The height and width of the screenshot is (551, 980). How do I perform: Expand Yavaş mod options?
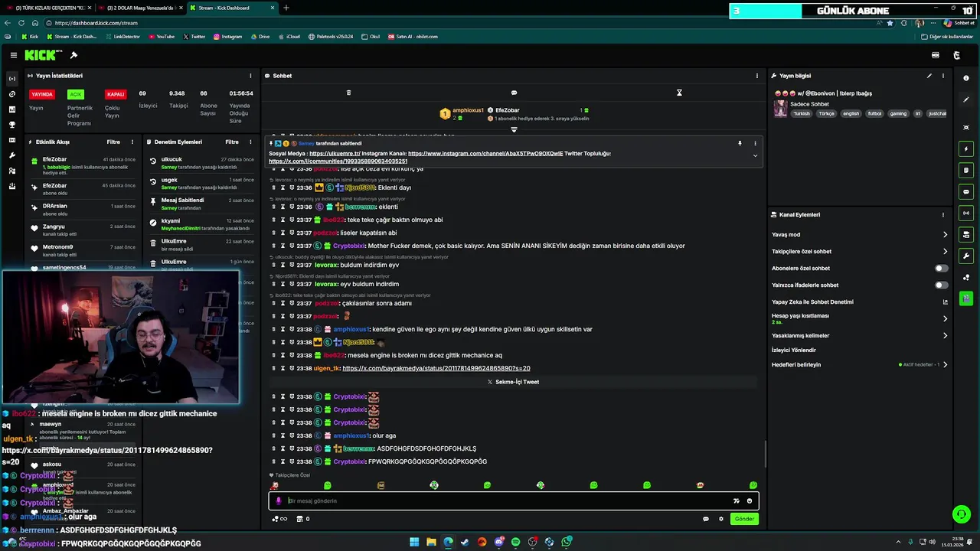click(x=945, y=235)
